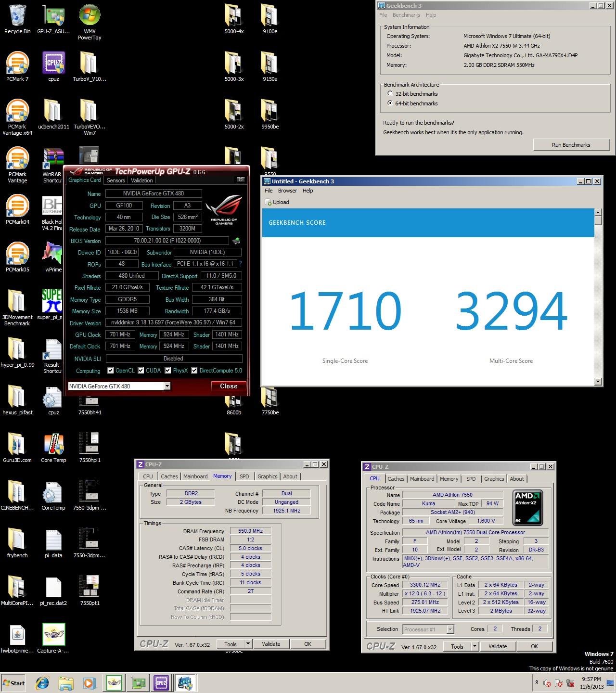
Task: Click the GPU Name field in GPU-Z
Action: 154,193
